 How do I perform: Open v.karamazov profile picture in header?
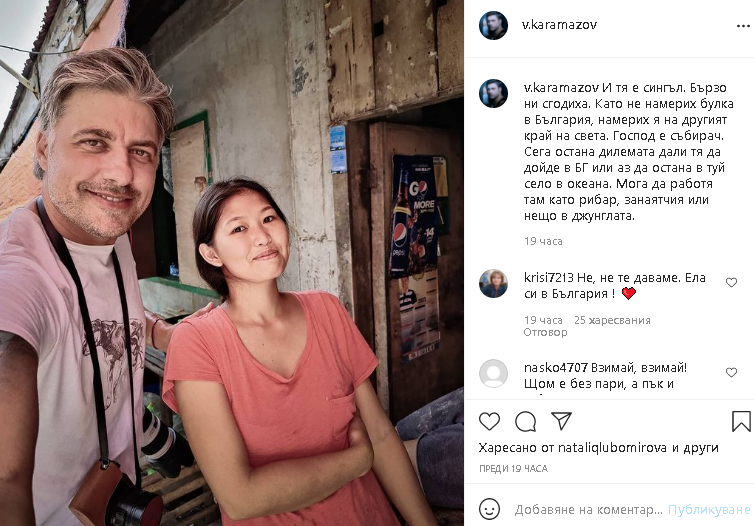pos(493,25)
